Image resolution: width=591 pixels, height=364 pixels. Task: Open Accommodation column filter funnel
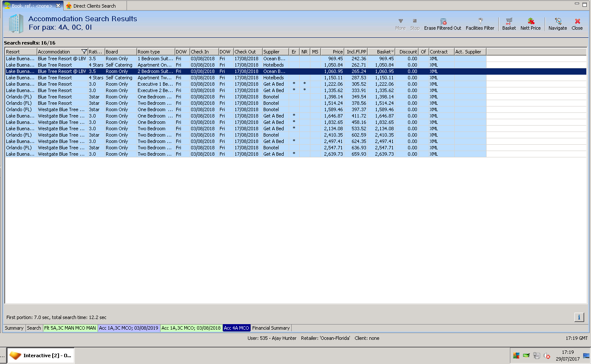coord(84,52)
